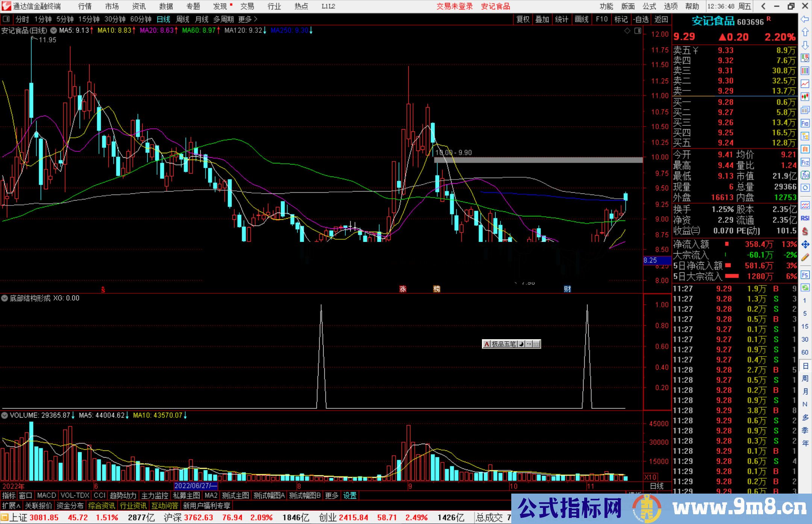Expand the 更多 timeframe options
The height and width of the screenshot is (524, 812).
247,19
